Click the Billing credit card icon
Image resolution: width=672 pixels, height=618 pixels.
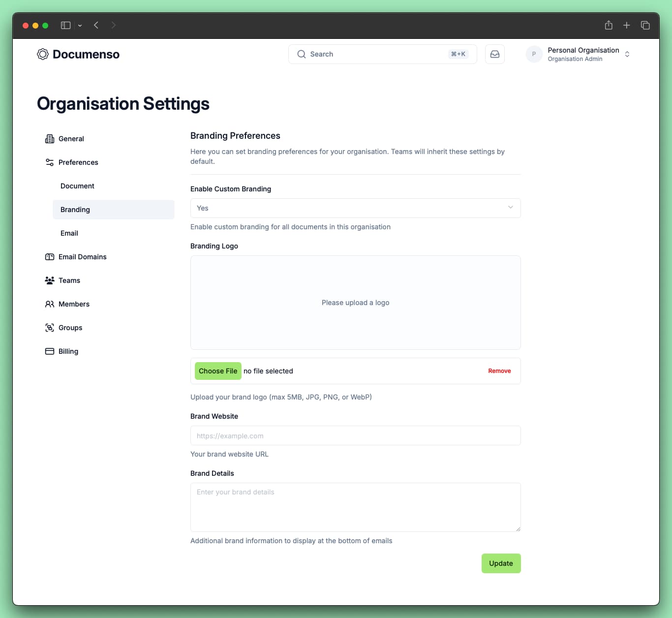(x=49, y=351)
